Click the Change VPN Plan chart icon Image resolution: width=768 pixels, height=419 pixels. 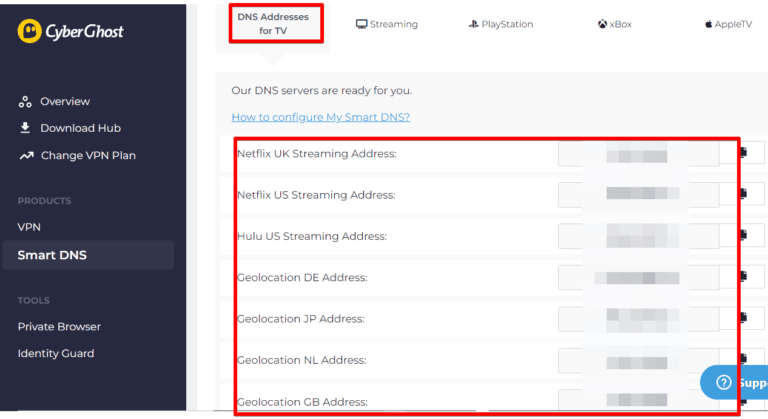26,156
